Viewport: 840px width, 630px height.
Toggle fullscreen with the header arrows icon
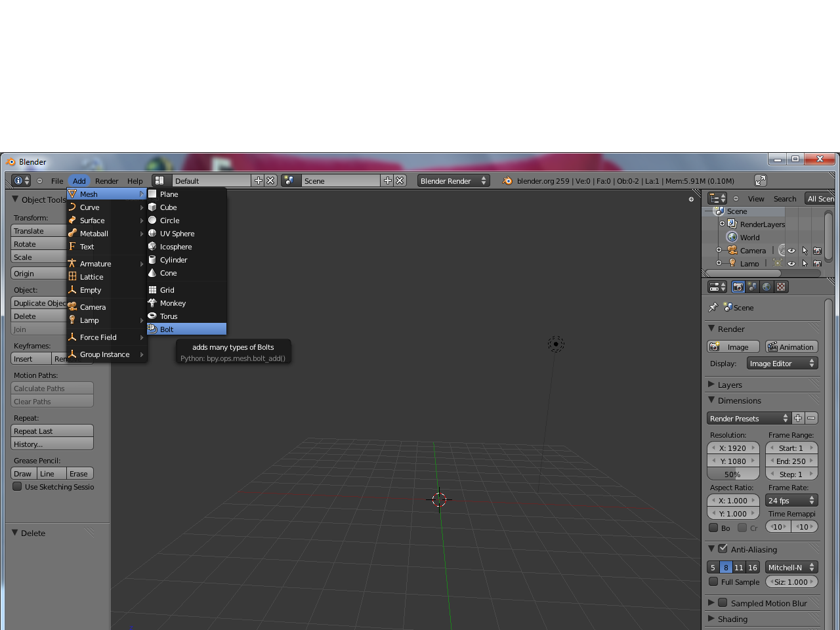pos(761,180)
